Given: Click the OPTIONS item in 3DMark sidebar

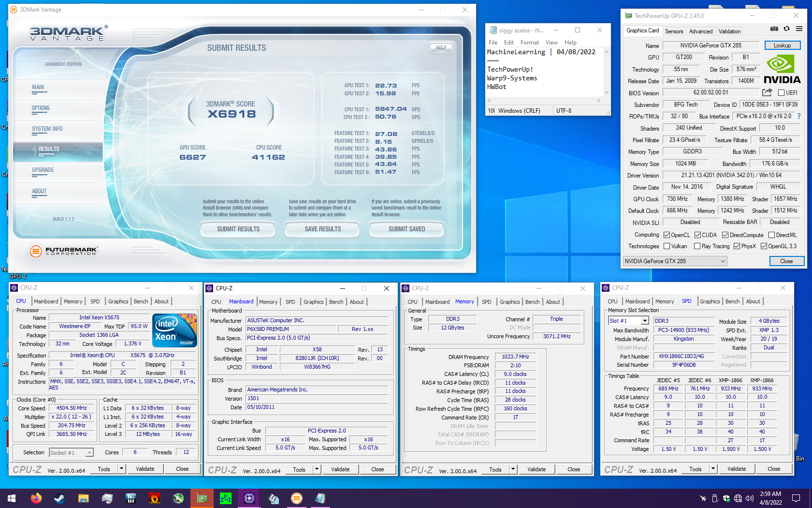Looking at the screenshot, I should pyautogui.click(x=41, y=108).
